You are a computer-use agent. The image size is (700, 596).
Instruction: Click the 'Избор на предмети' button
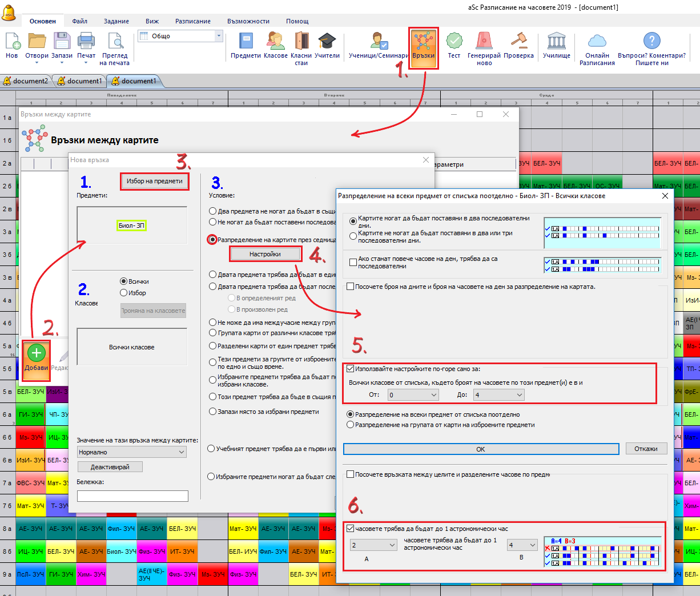click(x=154, y=182)
